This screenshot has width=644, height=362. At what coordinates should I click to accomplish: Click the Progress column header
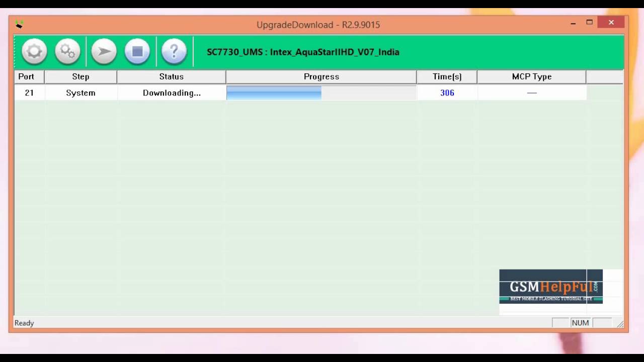(x=321, y=76)
